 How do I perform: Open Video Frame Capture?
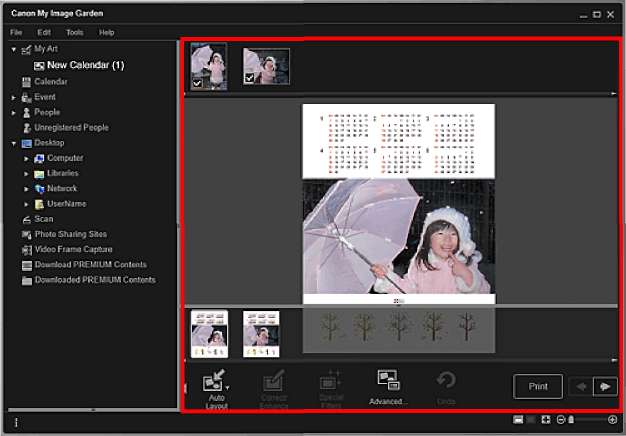click(x=73, y=249)
